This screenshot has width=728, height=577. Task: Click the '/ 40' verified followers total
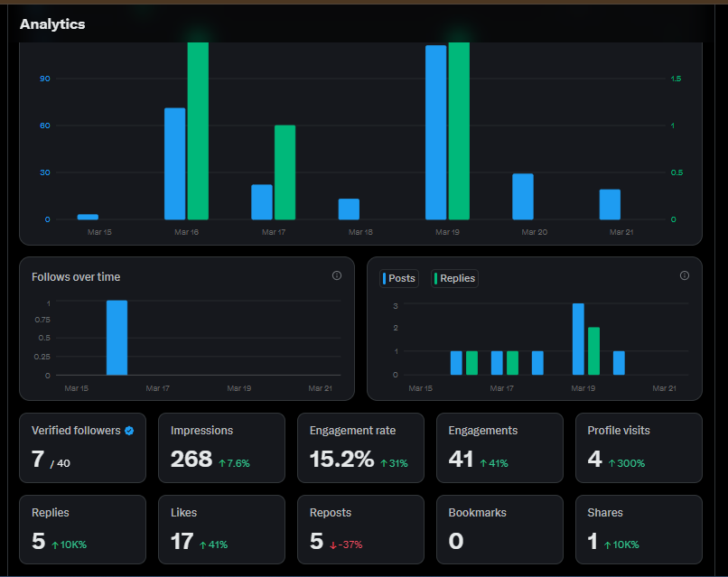tap(61, 463)
